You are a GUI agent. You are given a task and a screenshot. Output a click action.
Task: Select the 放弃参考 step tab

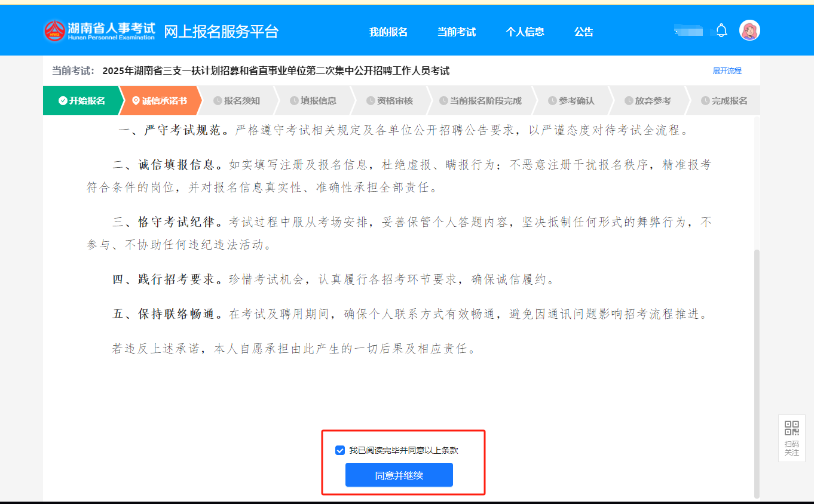pyautogui.click(x=647, y=101)
